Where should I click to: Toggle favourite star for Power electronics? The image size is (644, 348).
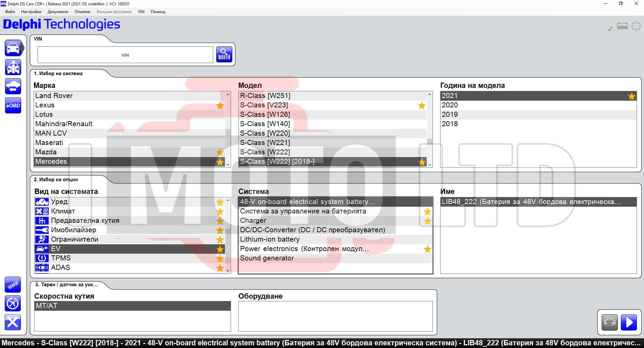pyautogui.click(x=427, y=249)
